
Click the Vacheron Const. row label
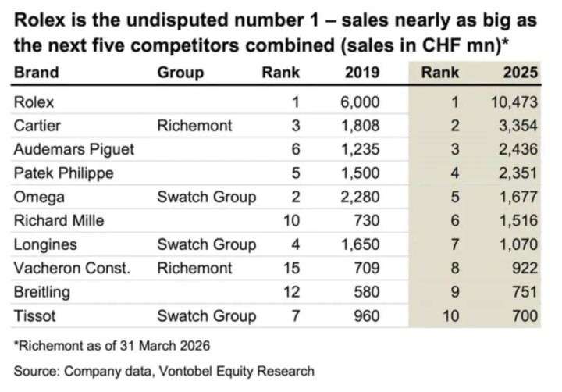[72, 268]
